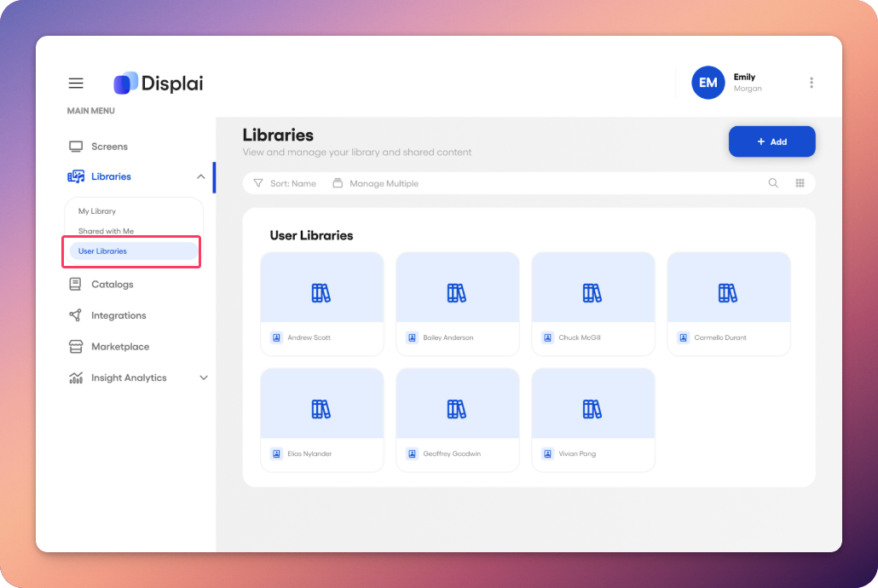Click user icon beside Chuck McGill

(x=547, y=337)
